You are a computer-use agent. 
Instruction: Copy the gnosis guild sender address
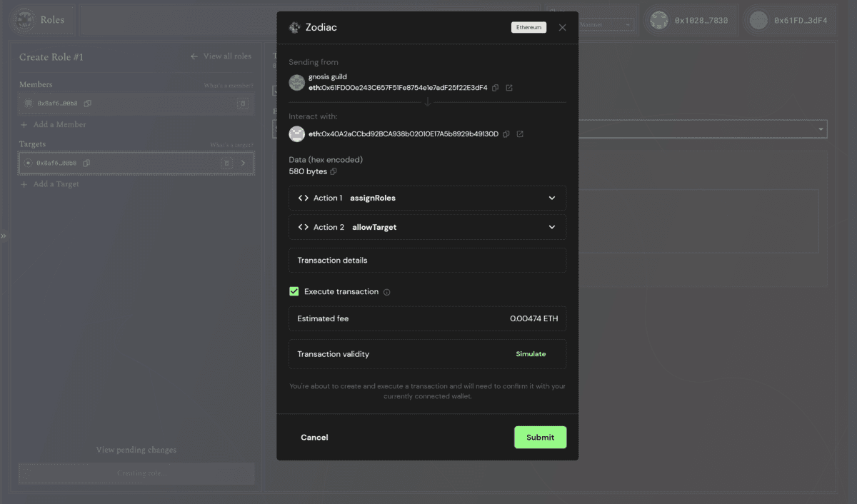coord(496,88)
